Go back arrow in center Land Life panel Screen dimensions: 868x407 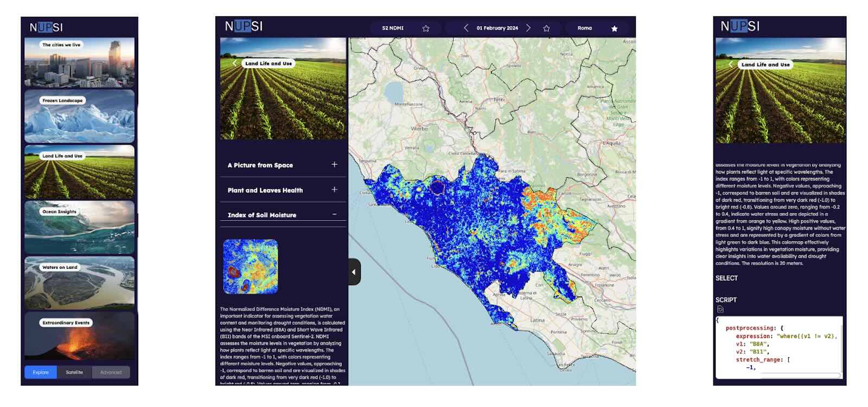pos(234,63)
